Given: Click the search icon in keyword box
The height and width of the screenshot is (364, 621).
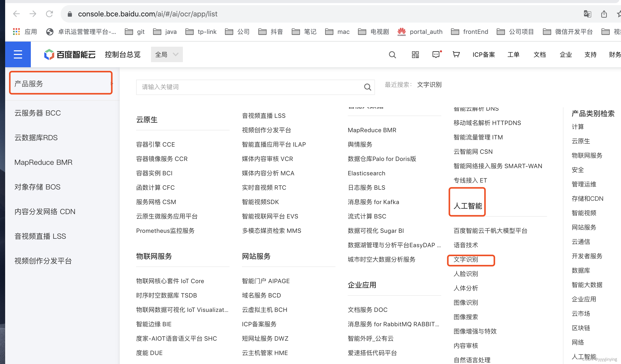Looking at the screenshot, I should [x=368, y=87].
